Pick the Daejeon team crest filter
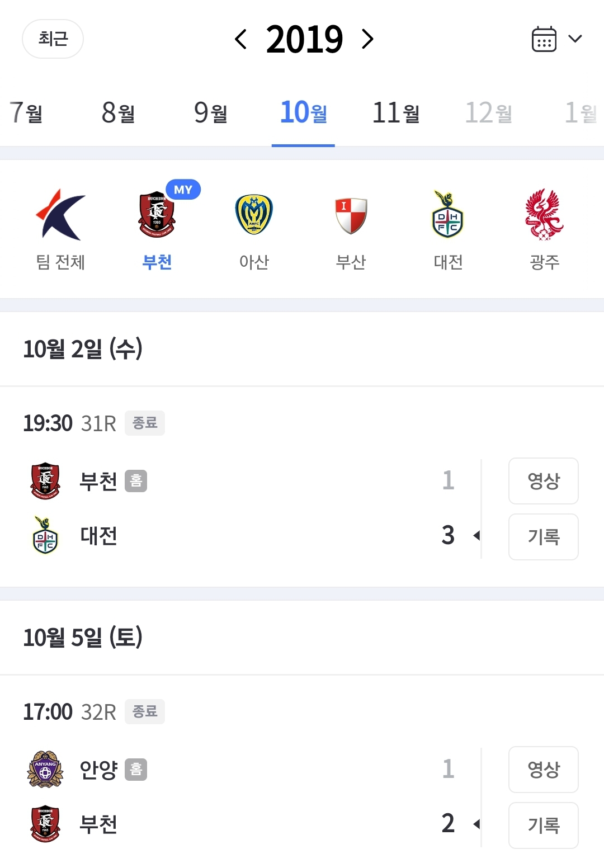Image resolution: width=604 pixels, height=868 pixels. (448, 215)
